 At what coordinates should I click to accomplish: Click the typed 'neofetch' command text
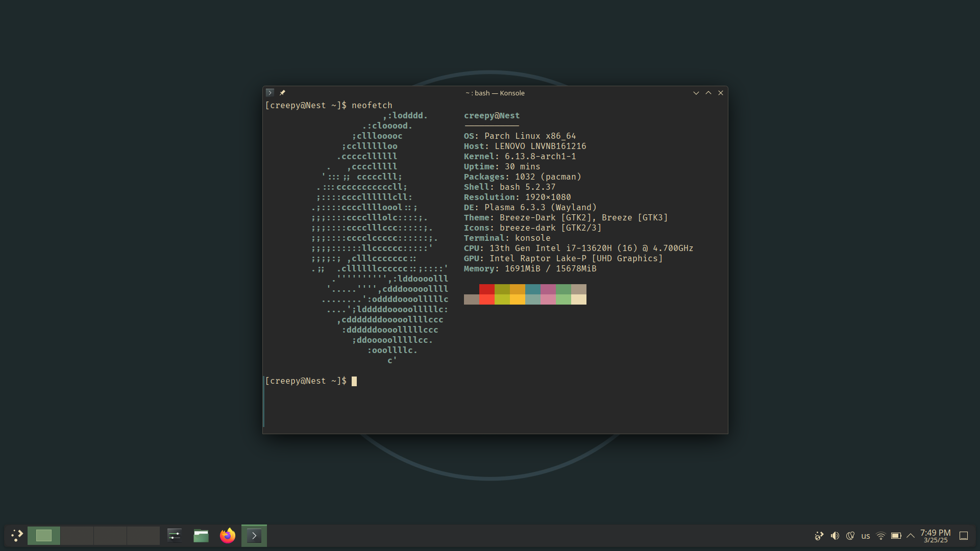point(372,105)
